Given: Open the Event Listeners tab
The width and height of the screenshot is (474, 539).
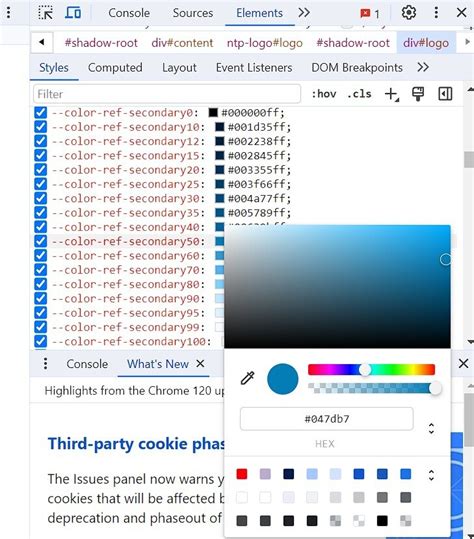Looking at the screenshot, I should 254,68.
